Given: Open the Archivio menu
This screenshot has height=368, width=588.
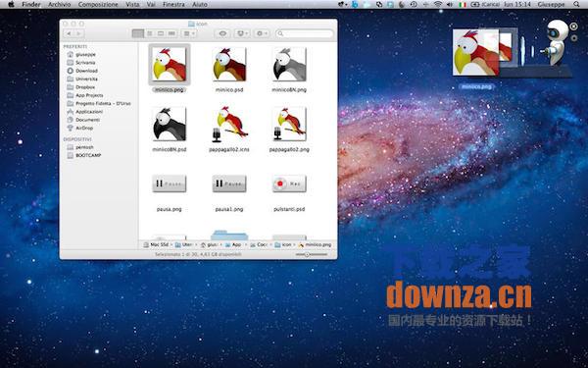Looking at the screenshot, I should click(59, 5).
